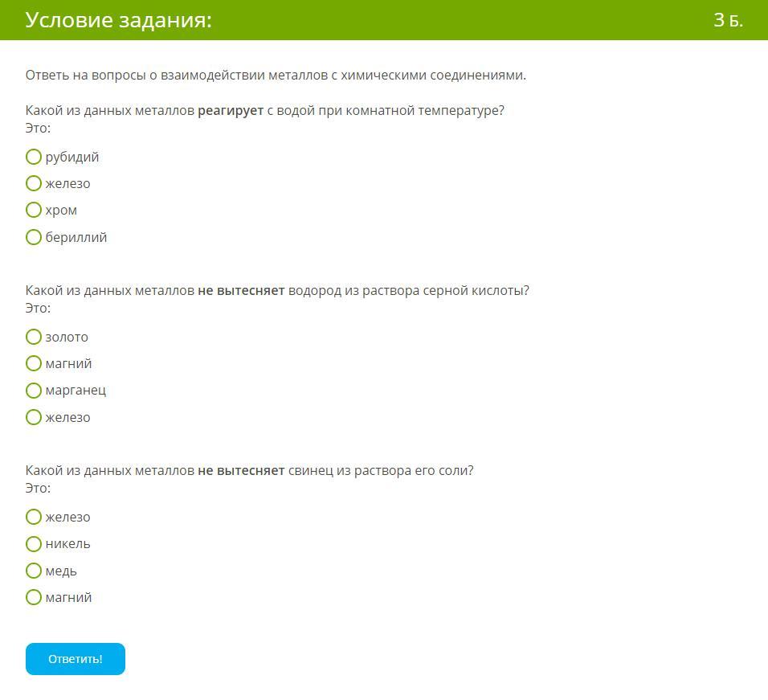This screenshot has width=768, height=700.
Task: Pick the бериллий radio button
Action: click(34, 237)
